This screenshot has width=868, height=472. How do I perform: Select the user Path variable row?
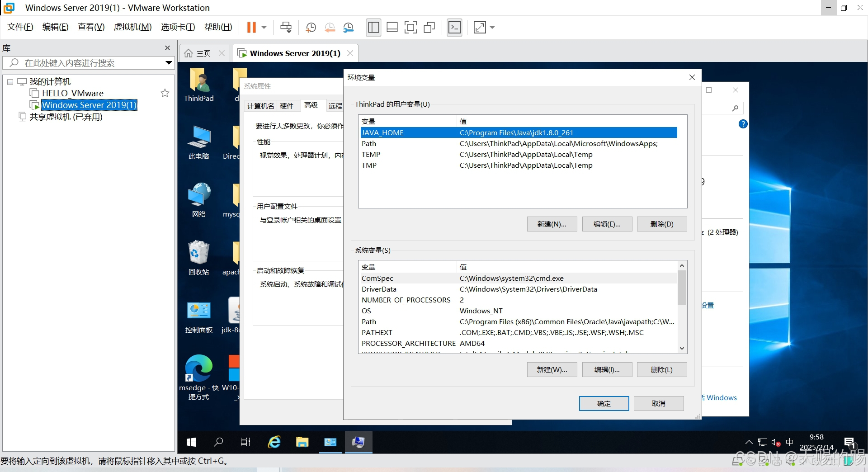pyautogui.click(x=519, y=143)
